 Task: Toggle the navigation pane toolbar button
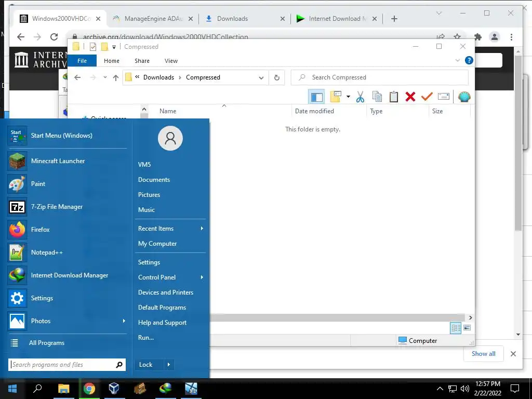[316, 97]
